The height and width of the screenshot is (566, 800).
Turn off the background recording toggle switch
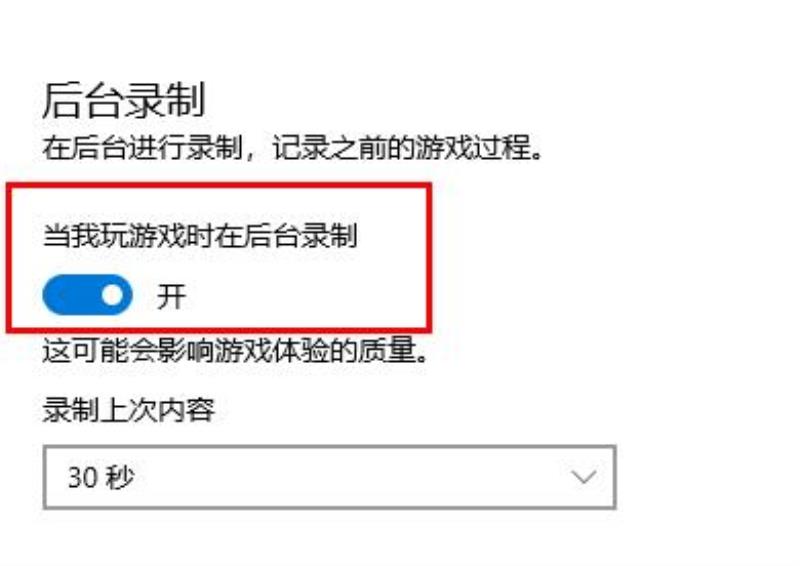click(x=87, y=294)
